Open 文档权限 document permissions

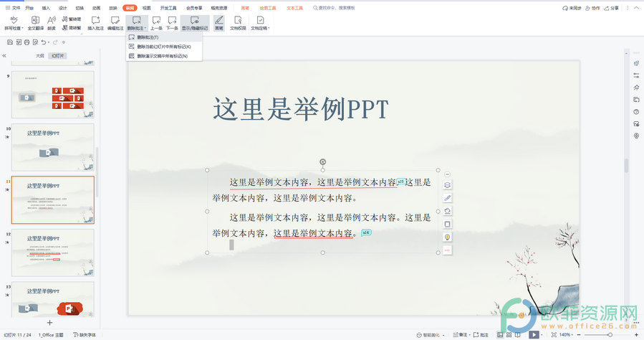[x=238, y=24]
